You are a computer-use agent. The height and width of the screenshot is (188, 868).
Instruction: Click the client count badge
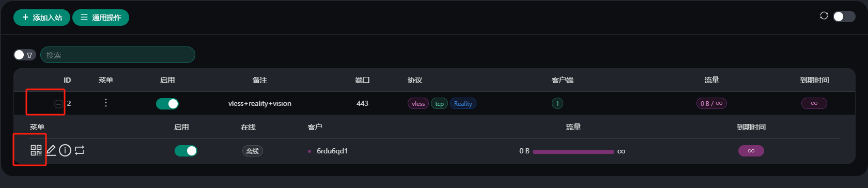pos(557,103)
